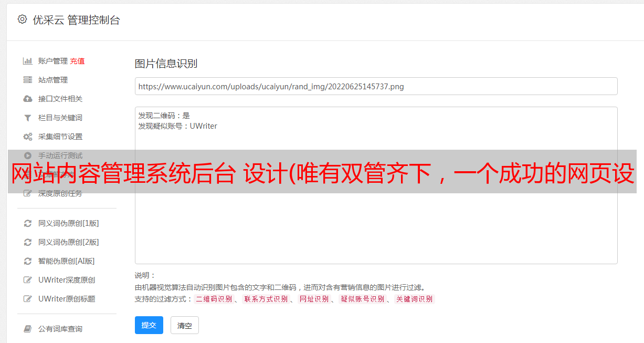
Task: Click the refresh icon for 同义词伪原创[1版]
Action: point(28,223)
